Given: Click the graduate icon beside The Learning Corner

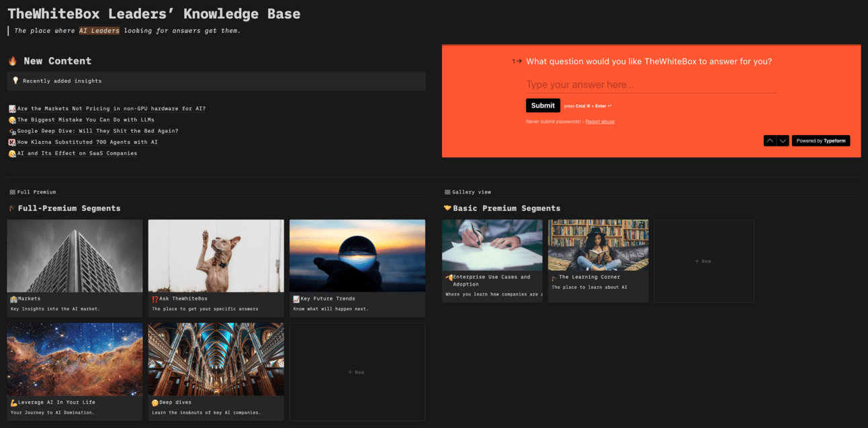Looking at the screenshot, I should tap(555, 277).
